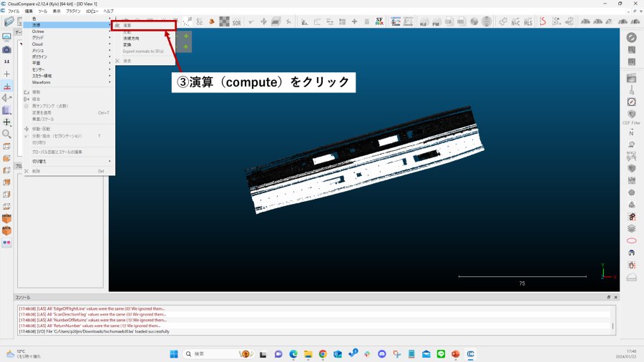Viewport: 644px width, 362px height.
Task: Close the console panel
Action: [615, 297]
